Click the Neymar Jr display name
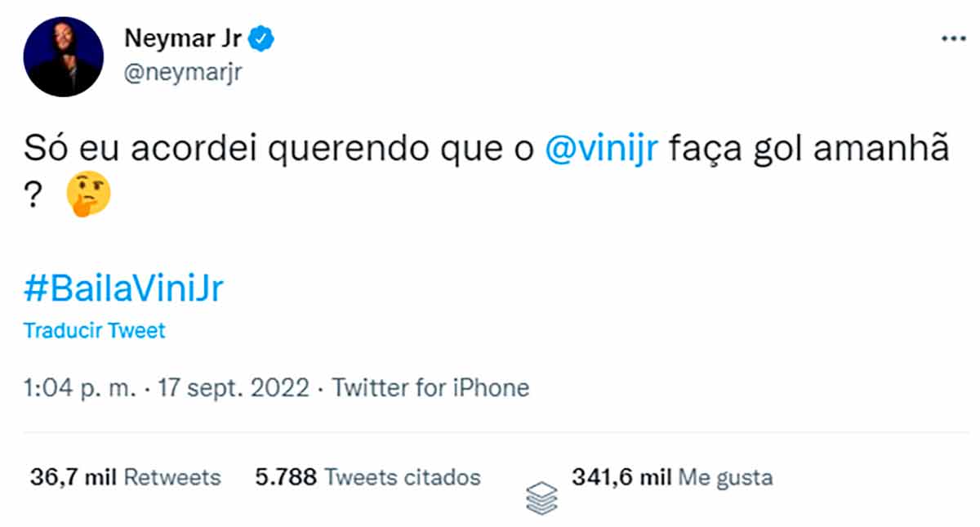 tap(182, 38)
